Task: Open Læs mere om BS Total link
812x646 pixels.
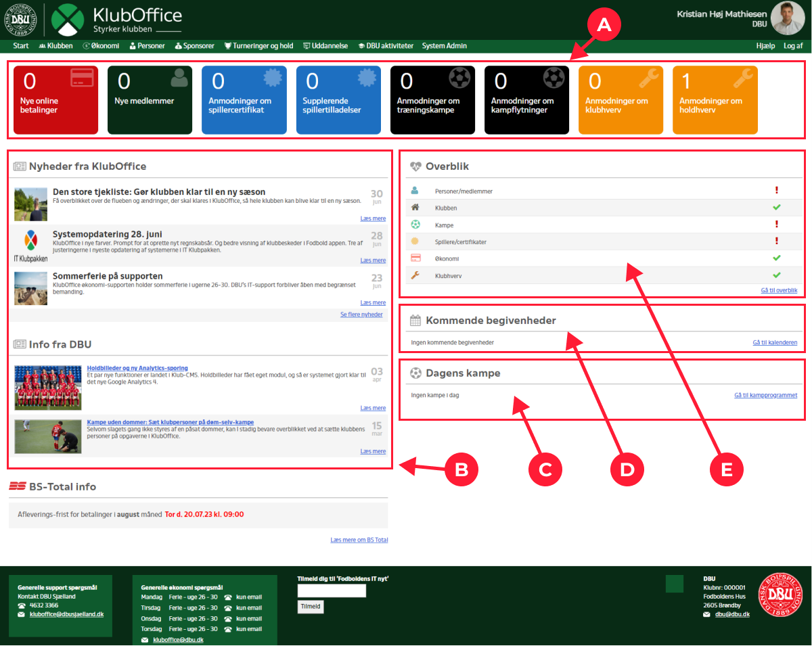Action: (x=359, y=540)
